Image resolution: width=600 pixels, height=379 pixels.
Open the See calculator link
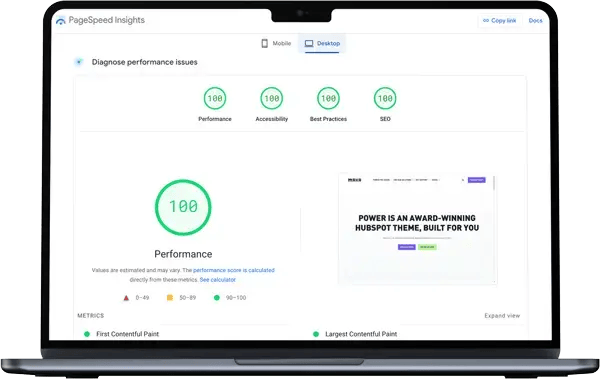217,279
